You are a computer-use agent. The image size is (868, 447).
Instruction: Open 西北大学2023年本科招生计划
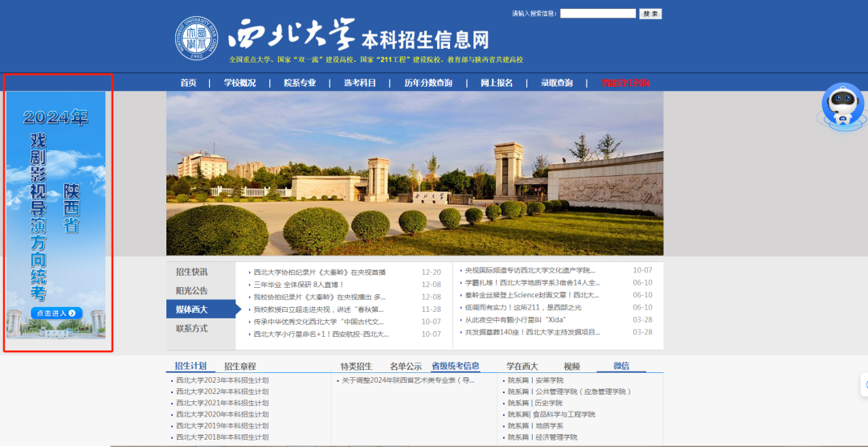point(222,380)
